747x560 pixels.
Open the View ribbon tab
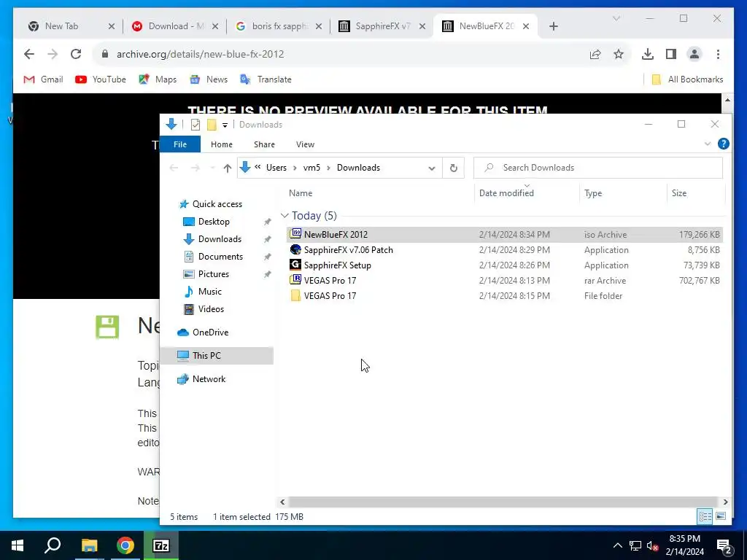pyautogui.click(x=305, y=144)
